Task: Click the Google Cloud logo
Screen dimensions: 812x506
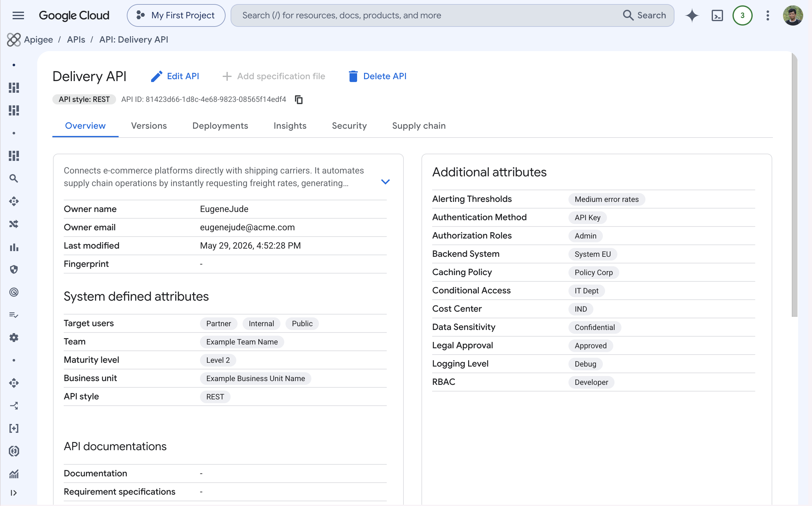Action: tap(74, 15)
